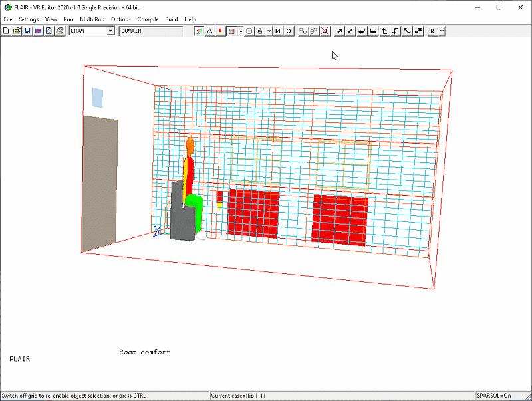This screenshot has width=532, height=401.
Task: Click the left red radiator in the scene
Action: 253,213
